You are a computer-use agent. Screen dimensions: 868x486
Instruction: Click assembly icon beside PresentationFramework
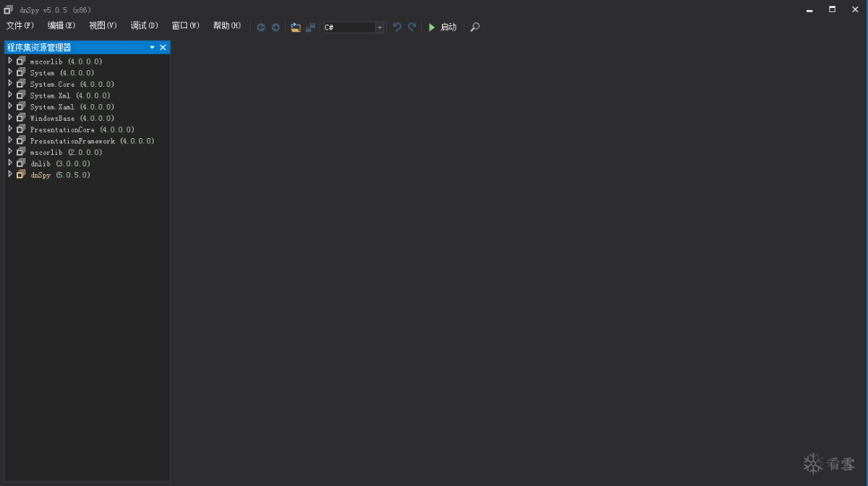tap(21, 140)
